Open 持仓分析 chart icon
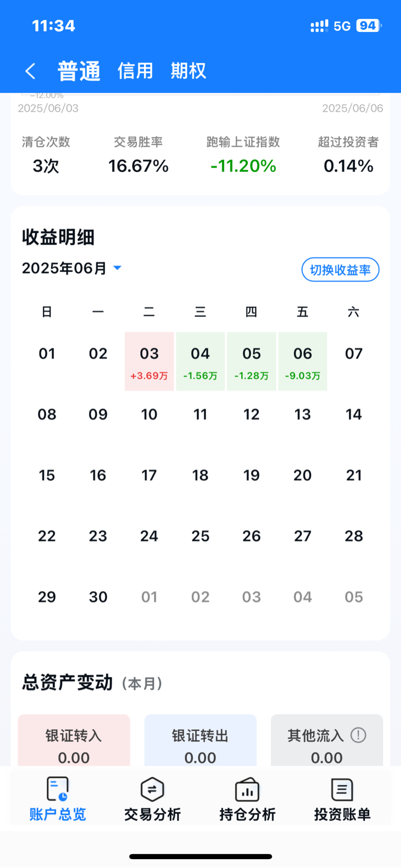 coord(247,789)
